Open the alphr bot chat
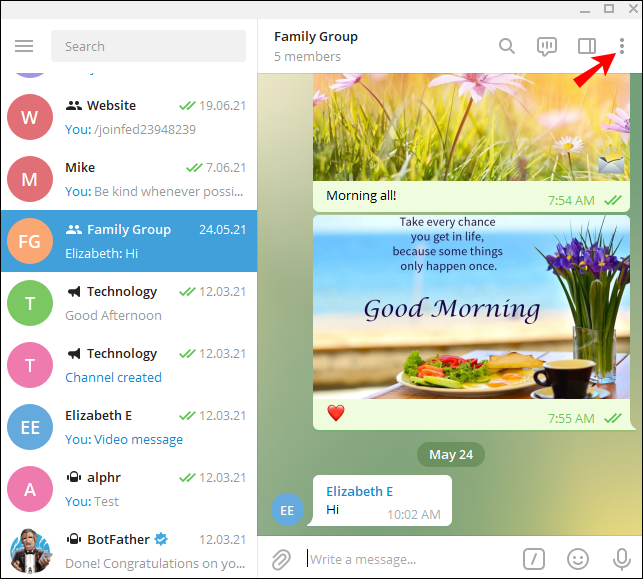 (x=129, y=489)
